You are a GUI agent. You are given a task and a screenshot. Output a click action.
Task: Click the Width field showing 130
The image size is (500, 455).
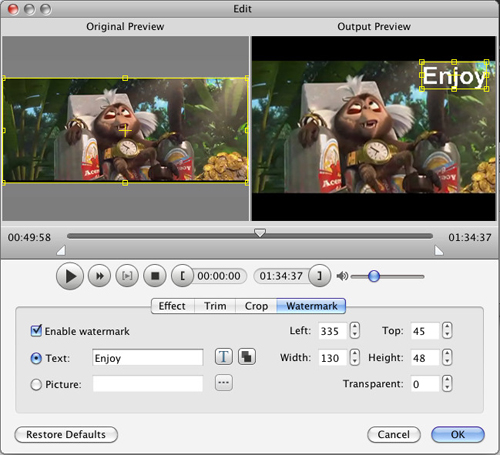pos(332,358)
